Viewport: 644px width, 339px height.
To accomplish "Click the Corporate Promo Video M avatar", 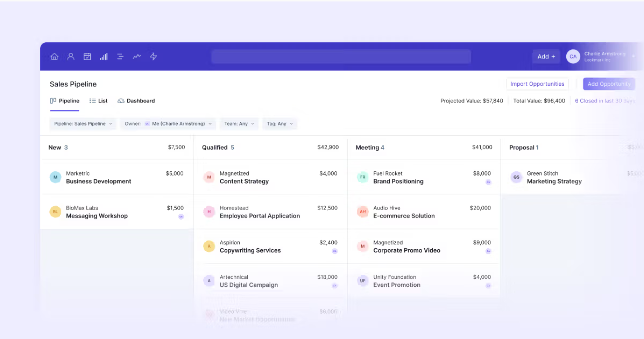I will point(362,246).
